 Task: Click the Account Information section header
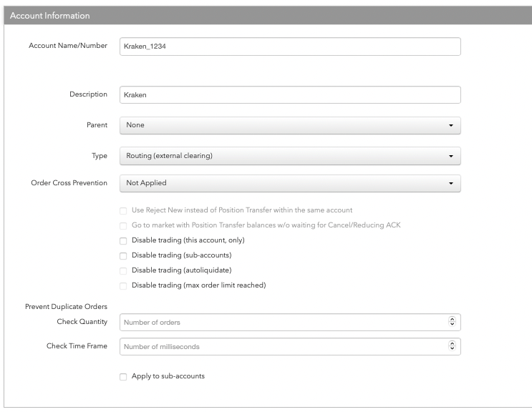tap(50, 16)
